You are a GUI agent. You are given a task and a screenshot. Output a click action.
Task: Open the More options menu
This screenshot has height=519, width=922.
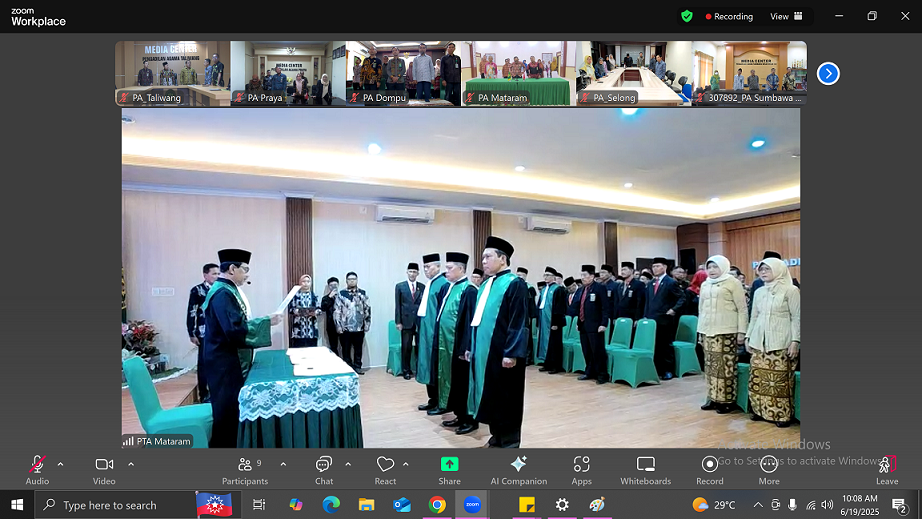pyautogui.click(x=769, y=470)
